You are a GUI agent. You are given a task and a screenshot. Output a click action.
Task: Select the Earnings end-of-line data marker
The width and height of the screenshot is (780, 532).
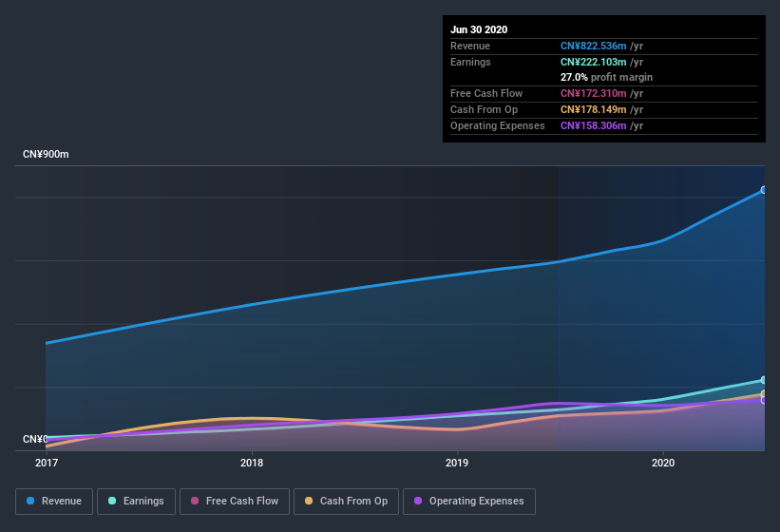(764, 380)
